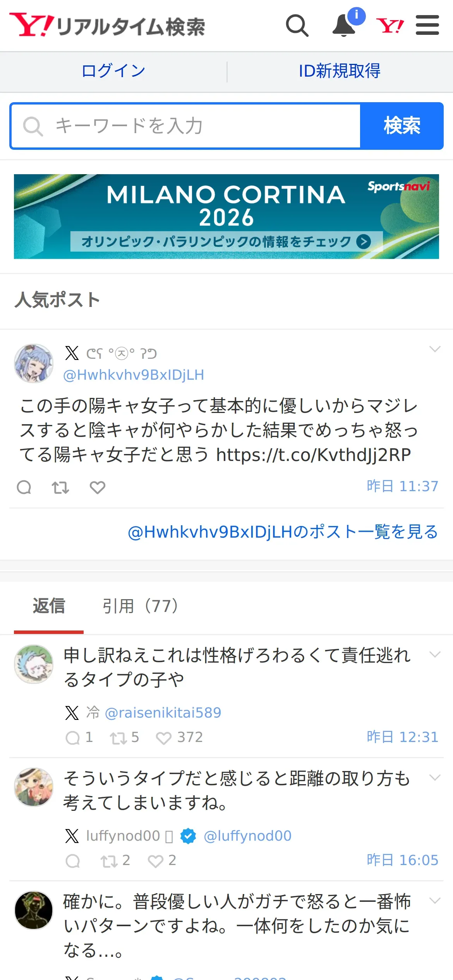Reply icon on the main post
The height and width of the screenshot is (980, 453).
click(24, 487)
